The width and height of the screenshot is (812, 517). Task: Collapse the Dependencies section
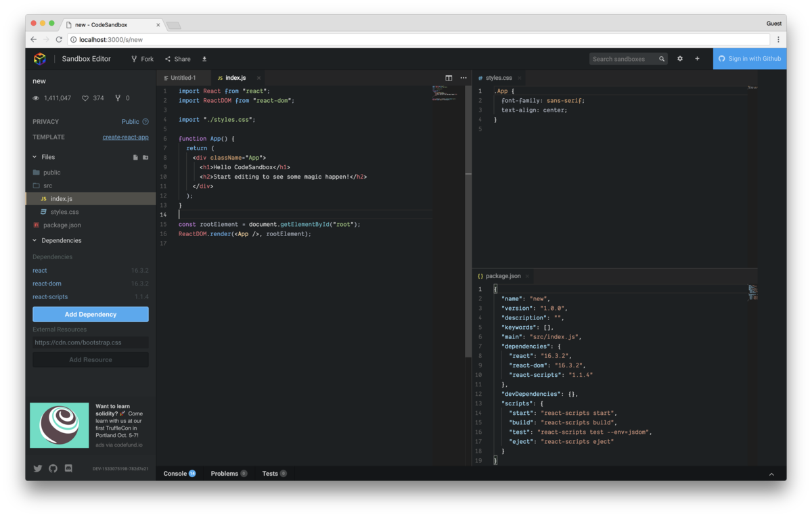pos(33,240)
